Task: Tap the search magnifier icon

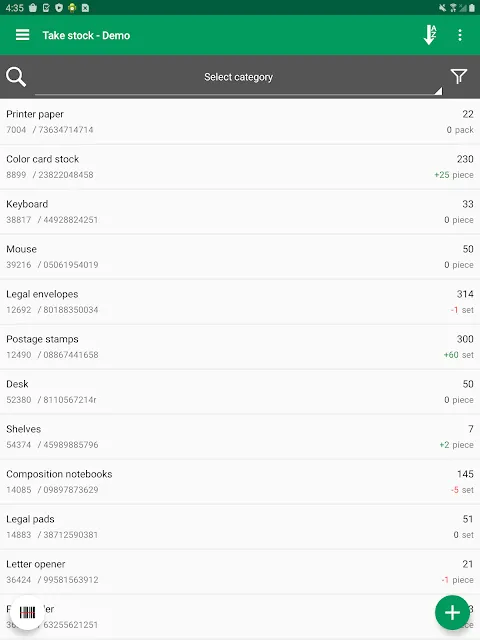Action: [16, 77]
